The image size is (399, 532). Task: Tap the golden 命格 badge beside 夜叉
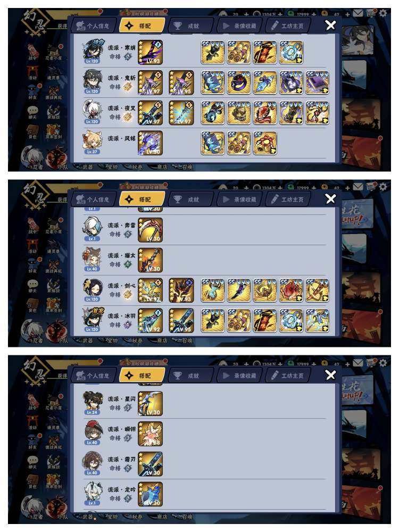pos(128,117)
